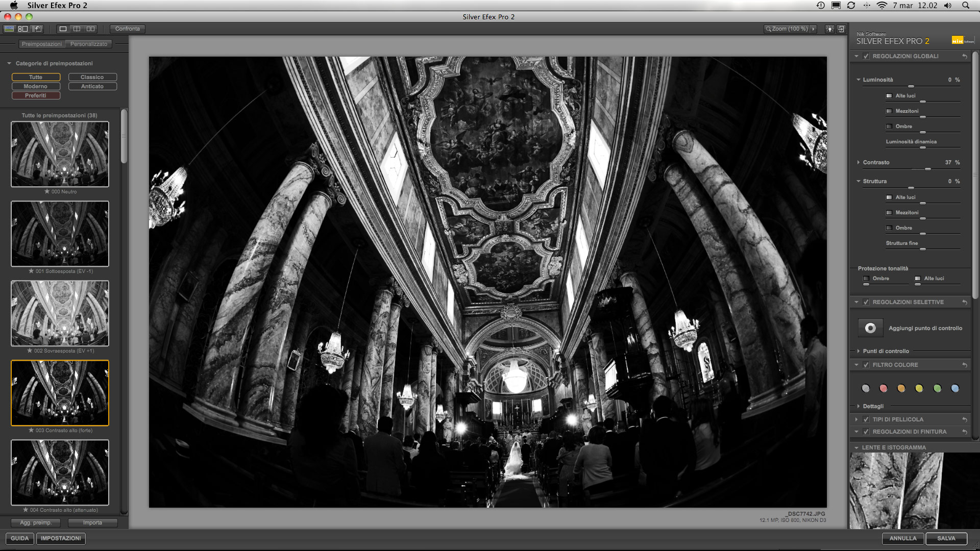Expand the Contrasto sub-sliders

pyautogui.click(x=859, y=163)
